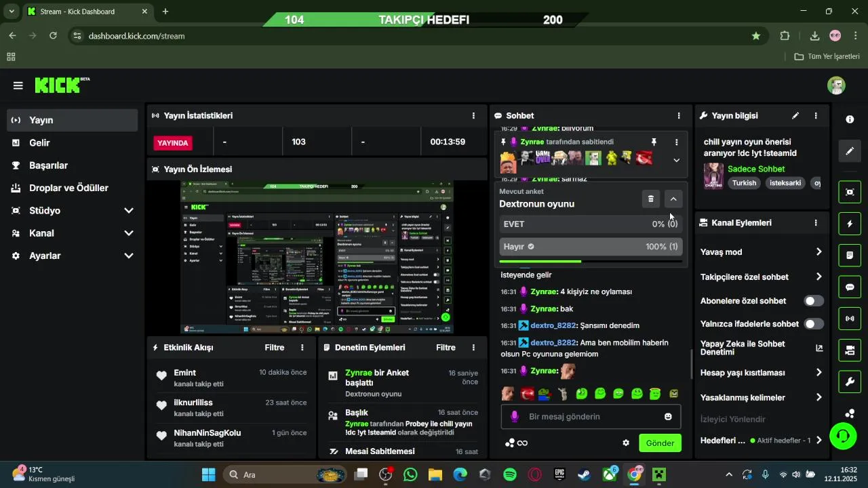
Task: Open chat settings gear icon
Action: pos(626,443)
